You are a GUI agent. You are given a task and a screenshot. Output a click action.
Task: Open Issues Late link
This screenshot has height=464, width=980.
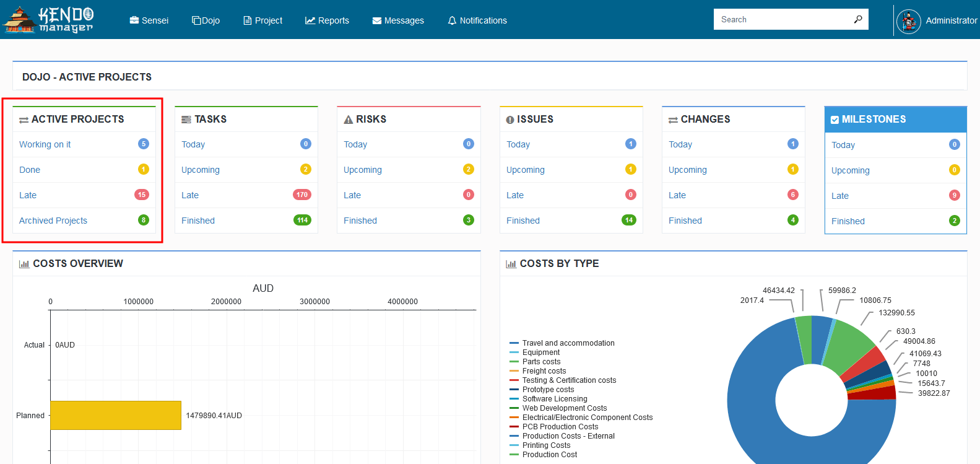515,195
